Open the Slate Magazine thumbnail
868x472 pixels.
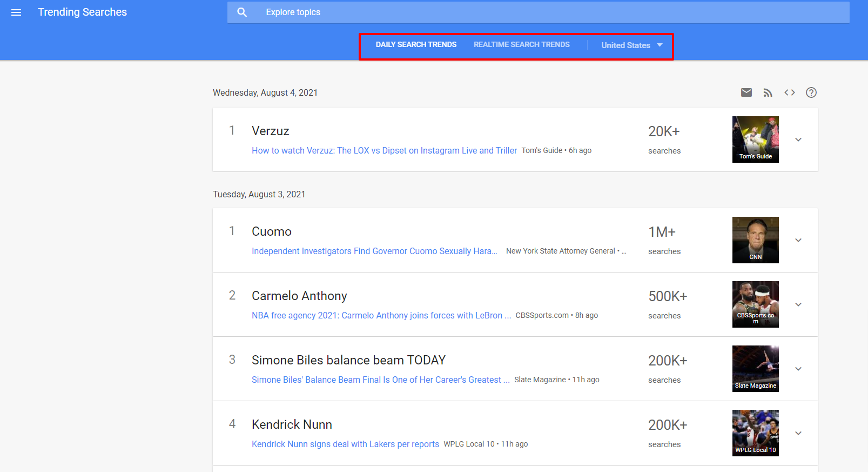click(x=756, y=369)
